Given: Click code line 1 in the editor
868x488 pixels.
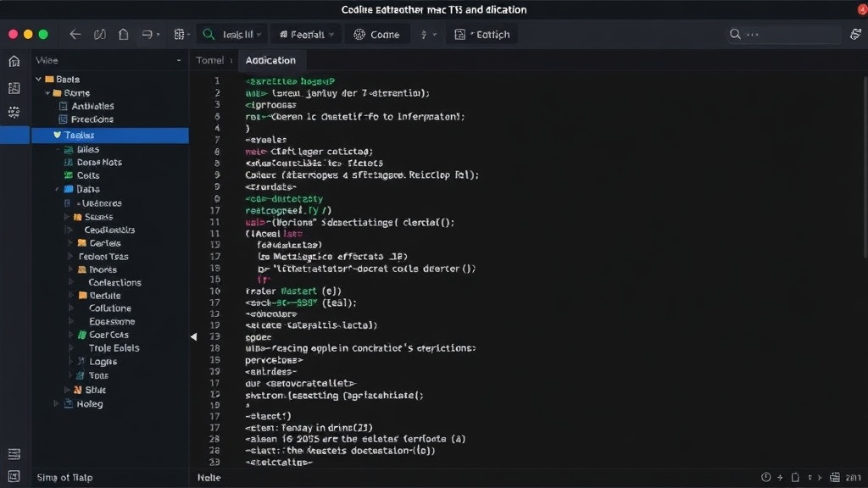Looking at the screenshot, I should 290,81.
